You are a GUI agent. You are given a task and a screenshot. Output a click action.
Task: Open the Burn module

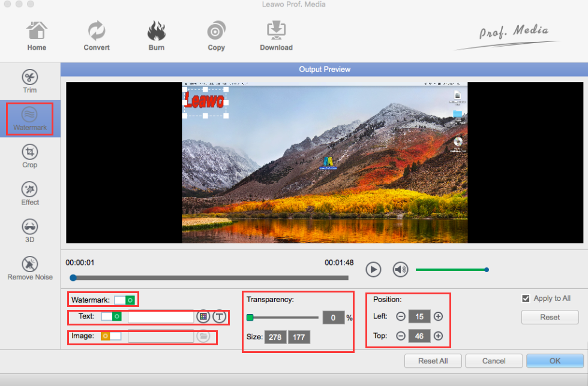[x=157, y=36]
